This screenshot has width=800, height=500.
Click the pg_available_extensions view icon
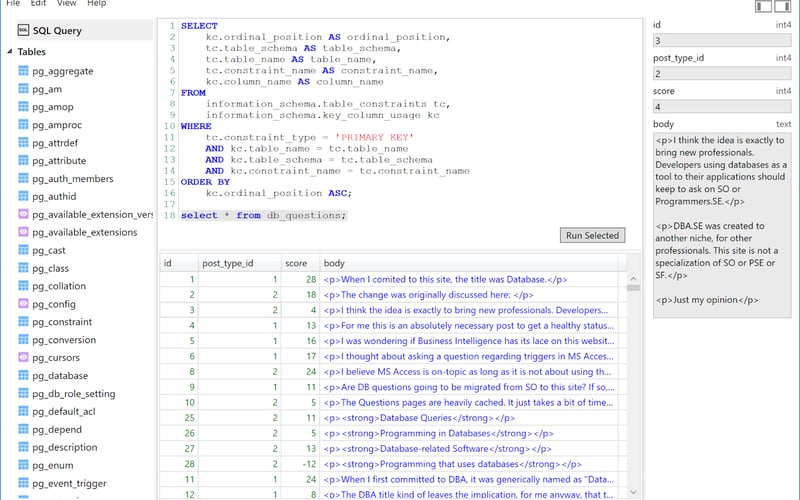pos(23,232)
